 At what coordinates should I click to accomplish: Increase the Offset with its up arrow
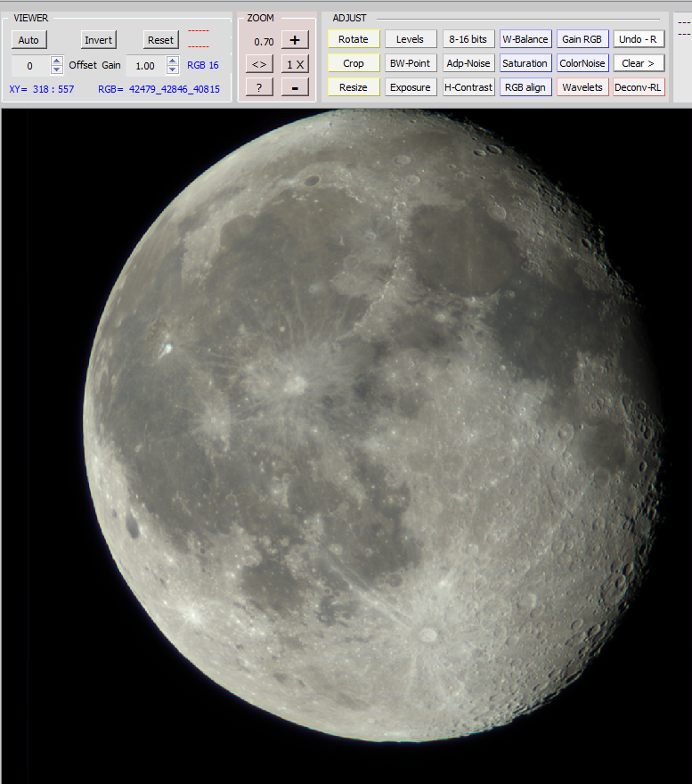(57, 61)
